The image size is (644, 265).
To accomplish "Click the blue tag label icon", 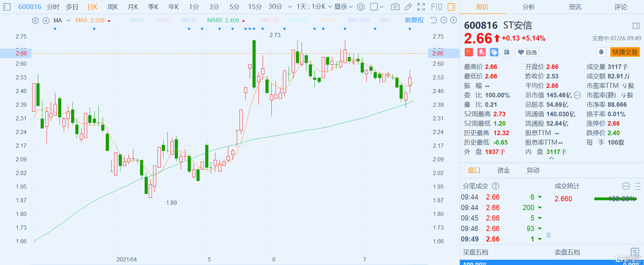I will [494, 52].
